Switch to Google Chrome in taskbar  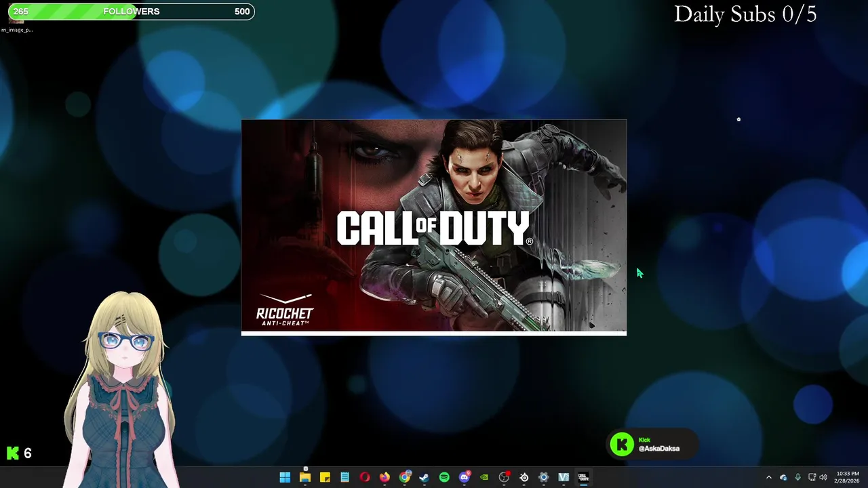404,477
